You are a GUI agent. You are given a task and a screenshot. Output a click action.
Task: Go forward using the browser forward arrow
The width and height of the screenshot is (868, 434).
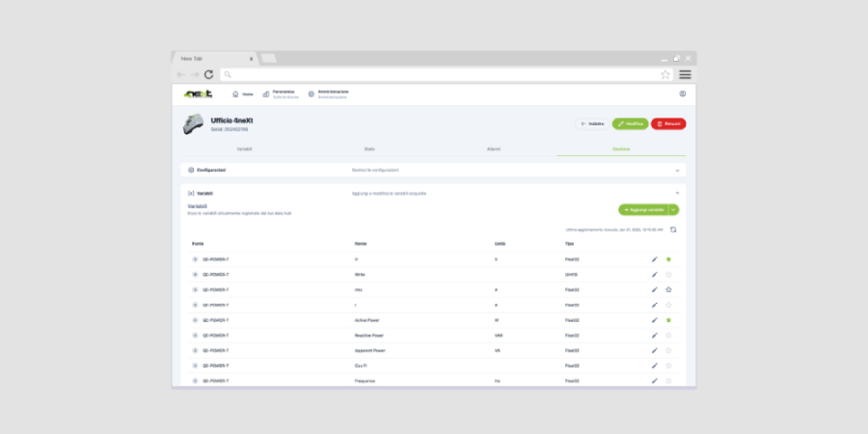pyautogui.click(x=195, y=74)
